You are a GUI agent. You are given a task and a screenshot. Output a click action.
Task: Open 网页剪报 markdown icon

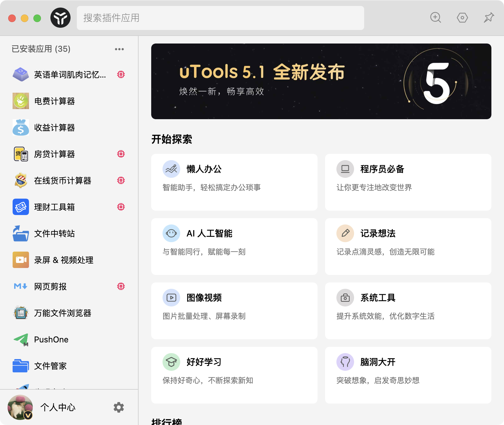(x=21, y=286)
